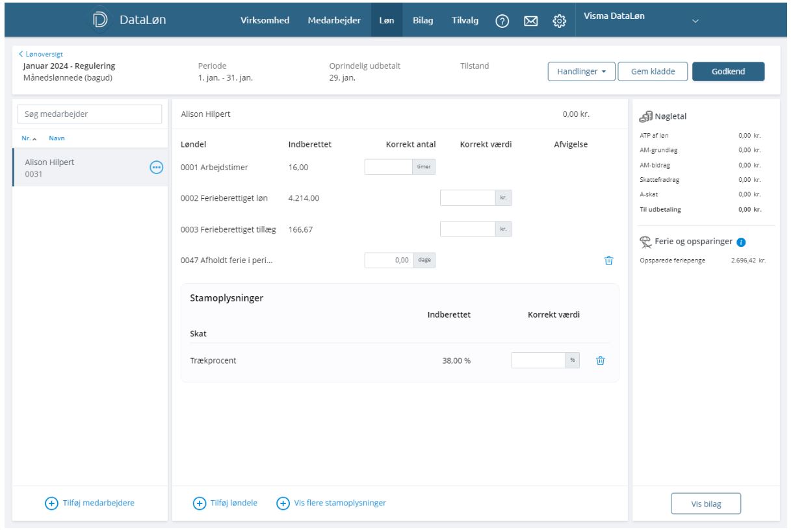Viewport: 793px width, 532px height.
Task: Click the Tilføj løndele link
Action: (235, 503)
